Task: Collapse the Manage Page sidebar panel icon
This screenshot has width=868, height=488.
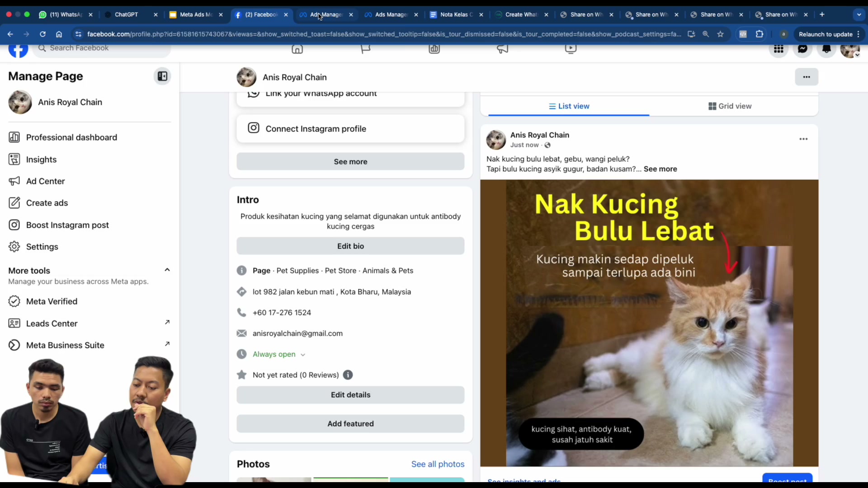Action: (162, 76)
